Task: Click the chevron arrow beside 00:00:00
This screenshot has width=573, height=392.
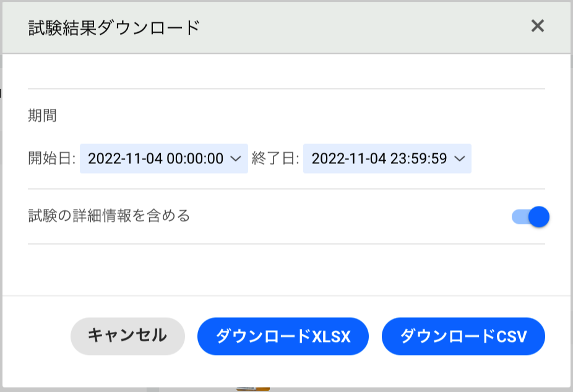Action: (x=235, y=159)
